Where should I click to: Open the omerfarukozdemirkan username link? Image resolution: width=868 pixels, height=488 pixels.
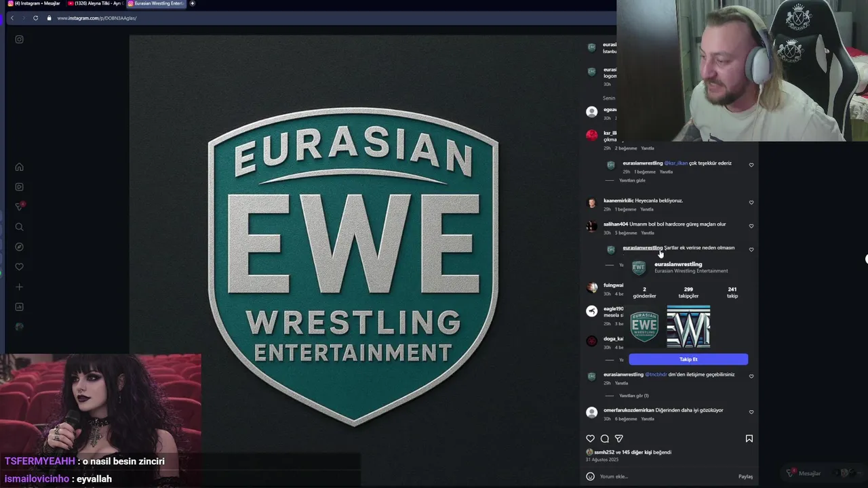(x=629, y=410)
